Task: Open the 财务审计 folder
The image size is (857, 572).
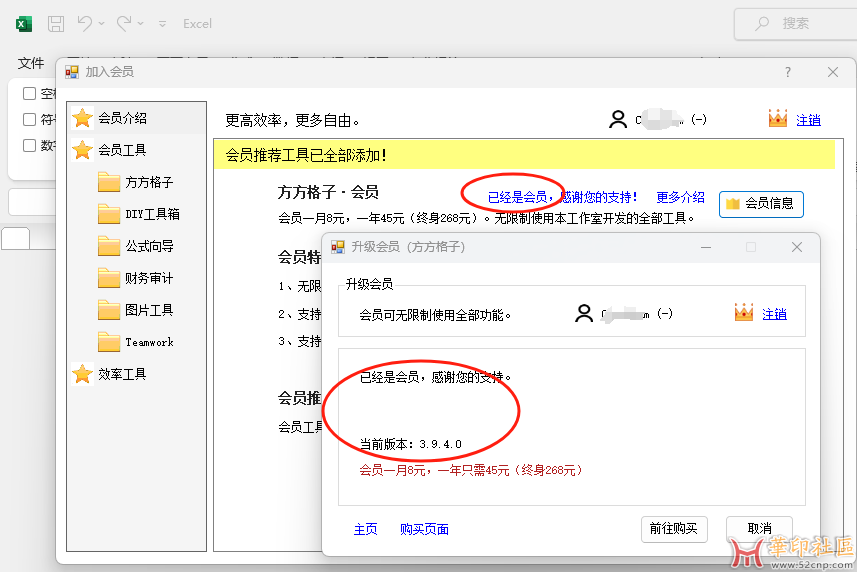Action: [148, 278]
